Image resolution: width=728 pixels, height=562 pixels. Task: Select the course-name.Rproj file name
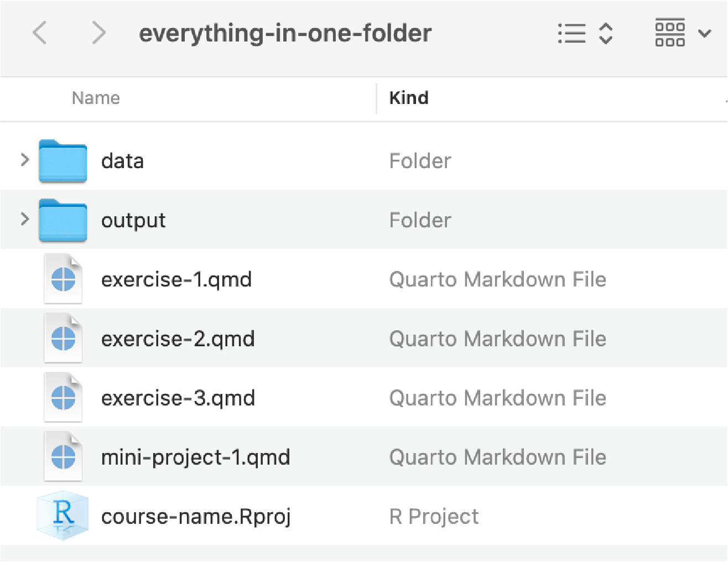[x=196, y=517]
